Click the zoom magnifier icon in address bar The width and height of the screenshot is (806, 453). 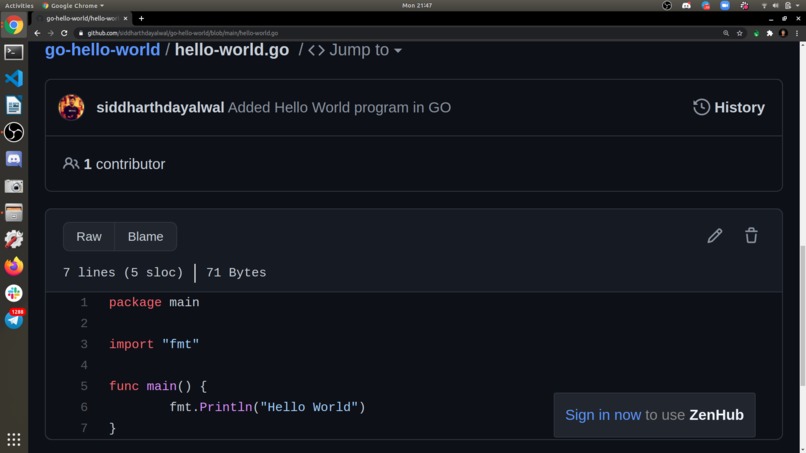[x=726, y=33]
